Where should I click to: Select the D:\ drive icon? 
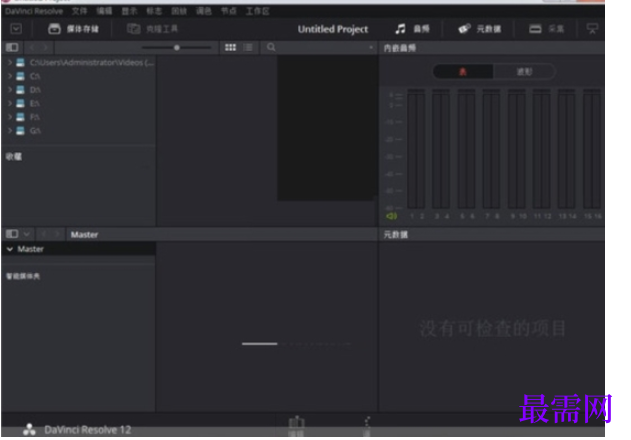[x=20, y=90]
